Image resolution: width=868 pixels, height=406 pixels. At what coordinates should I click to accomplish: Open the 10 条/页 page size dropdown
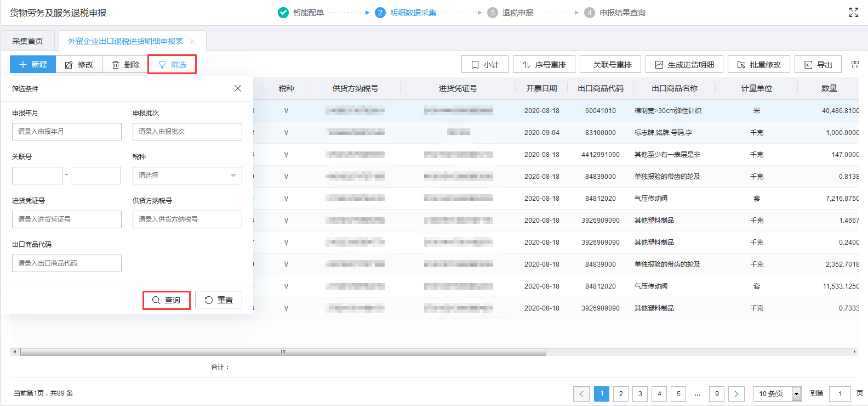777,394
